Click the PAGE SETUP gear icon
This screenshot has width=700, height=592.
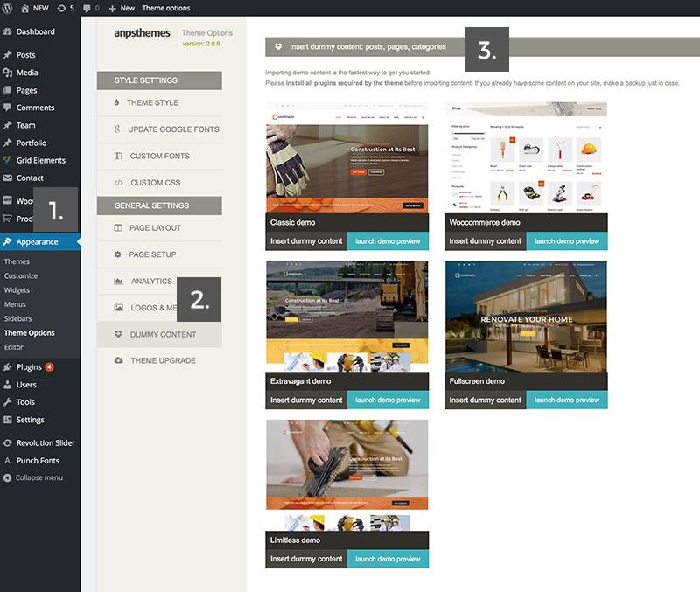tap(118, 254)
